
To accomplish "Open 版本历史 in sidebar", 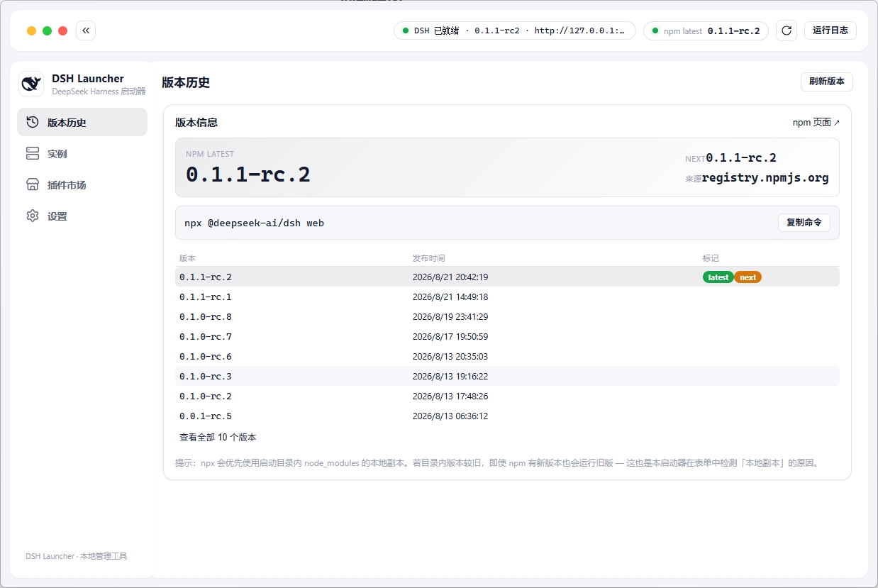I will [x=82, y=122].
